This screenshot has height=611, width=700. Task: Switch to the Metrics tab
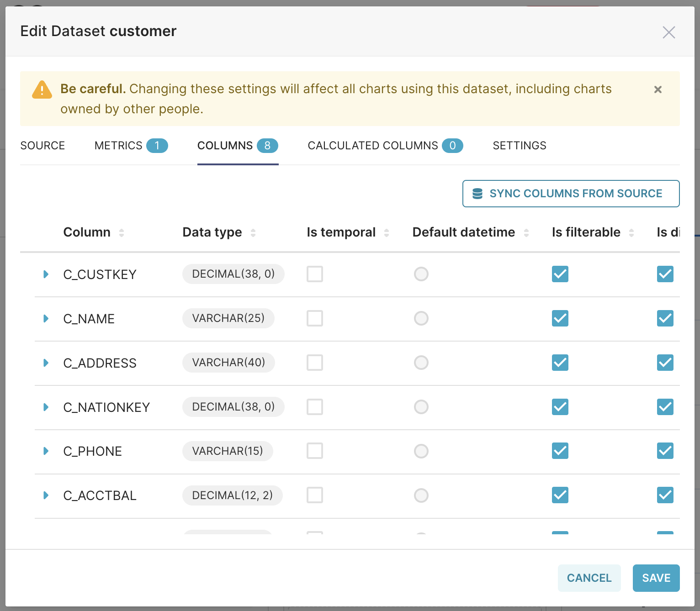point(131,146)
